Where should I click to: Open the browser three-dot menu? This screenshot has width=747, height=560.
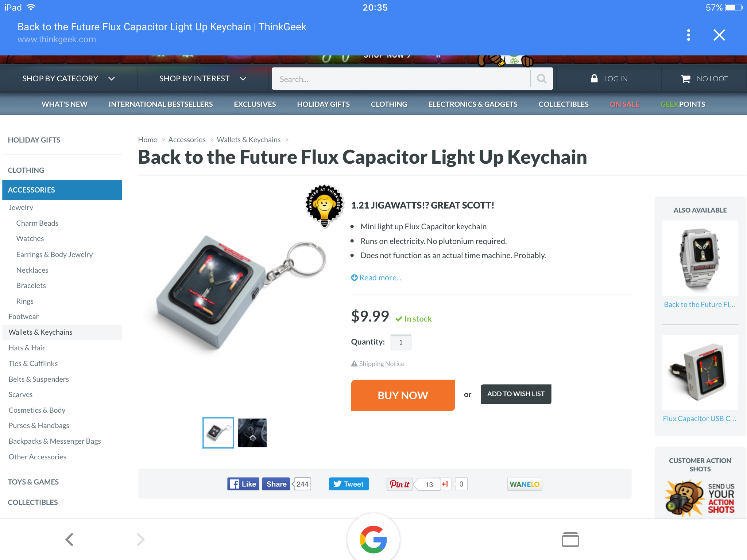coord(688,35)
